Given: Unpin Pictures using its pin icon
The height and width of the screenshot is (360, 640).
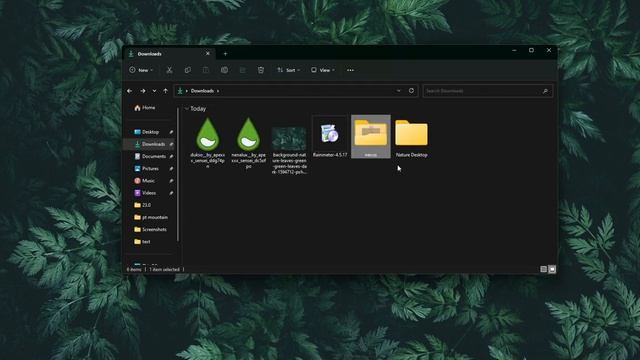Looking at the screenshot, I should tap(171, 169).
